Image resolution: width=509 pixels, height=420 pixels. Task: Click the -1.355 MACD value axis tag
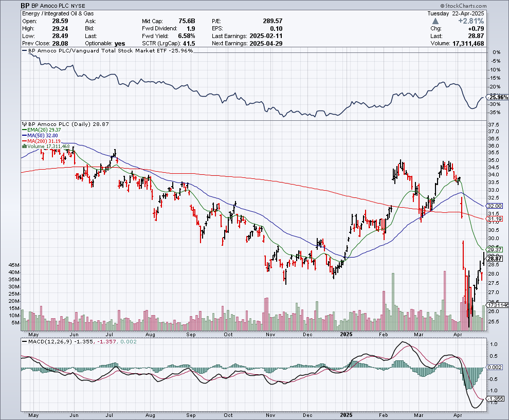click(497, 399)
